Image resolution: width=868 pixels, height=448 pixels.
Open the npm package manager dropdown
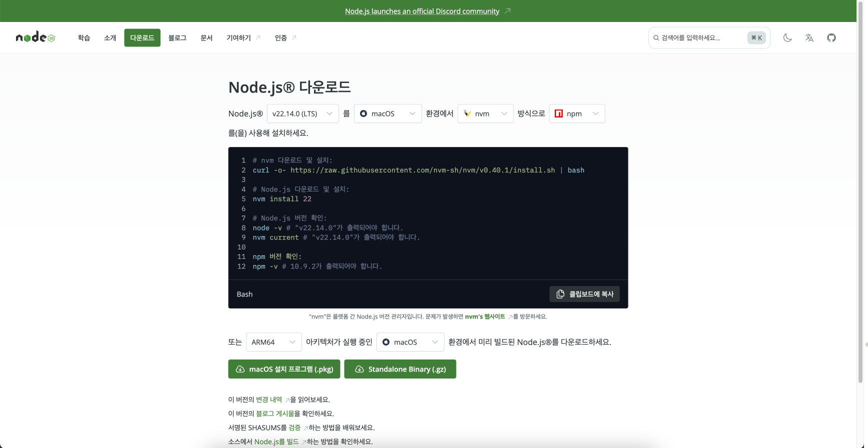point(577,113)
